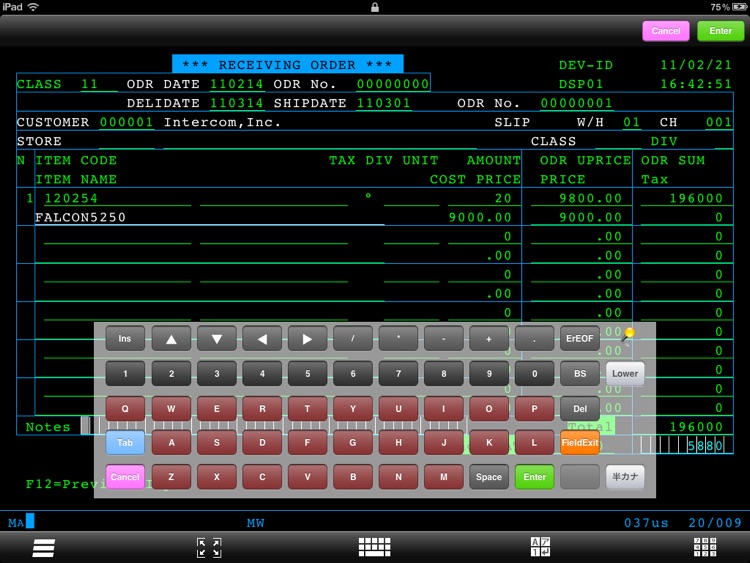Tap the down arrow key
Image resolution: width=750 pixels, height=563 pixels.
pos(217,339)
